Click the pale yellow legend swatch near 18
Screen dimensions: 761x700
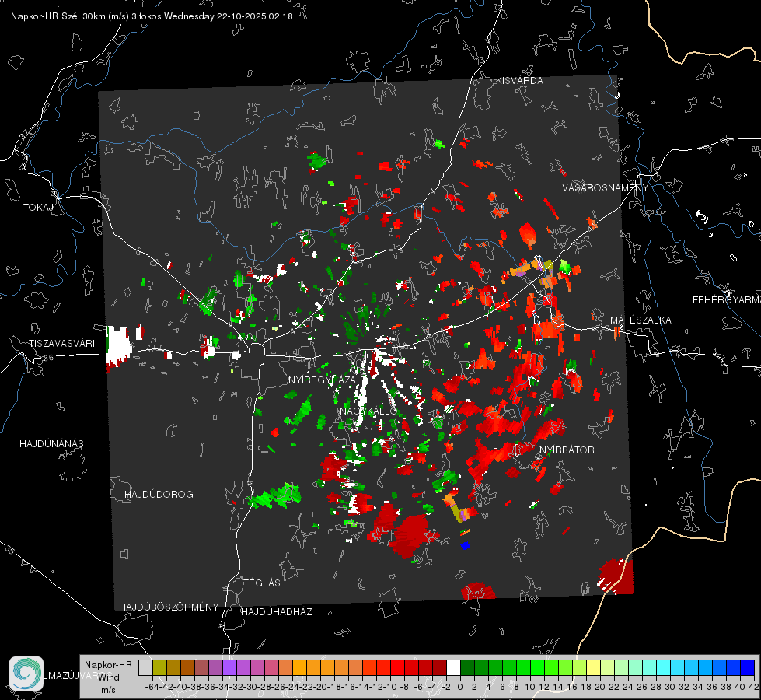[594, 667]
